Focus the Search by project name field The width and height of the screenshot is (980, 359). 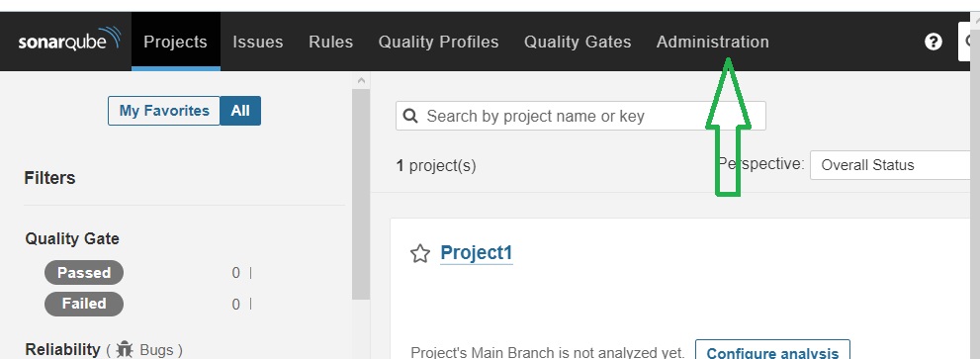[580, 116]
